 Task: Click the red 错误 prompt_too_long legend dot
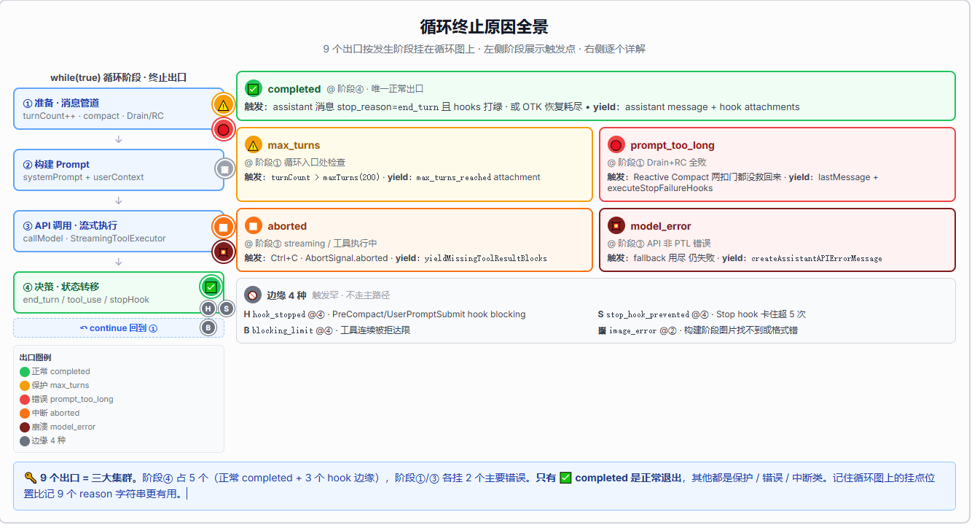point(25,400)
